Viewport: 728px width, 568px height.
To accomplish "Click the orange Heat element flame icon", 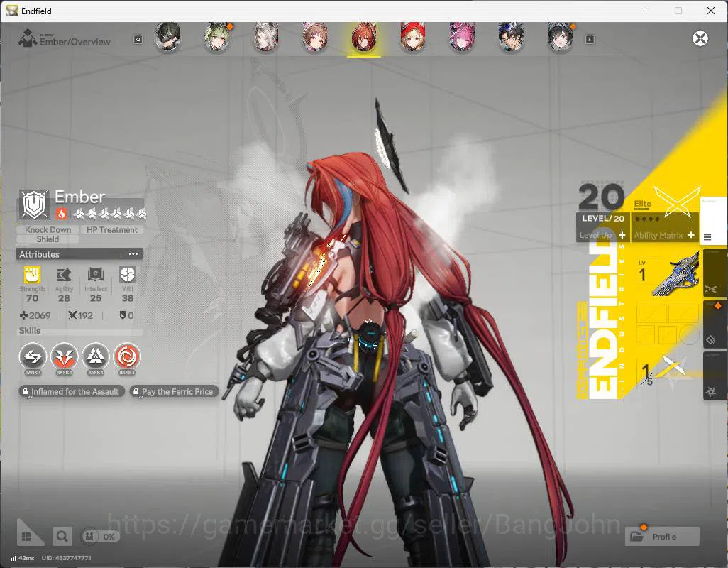I will (61, 214).
